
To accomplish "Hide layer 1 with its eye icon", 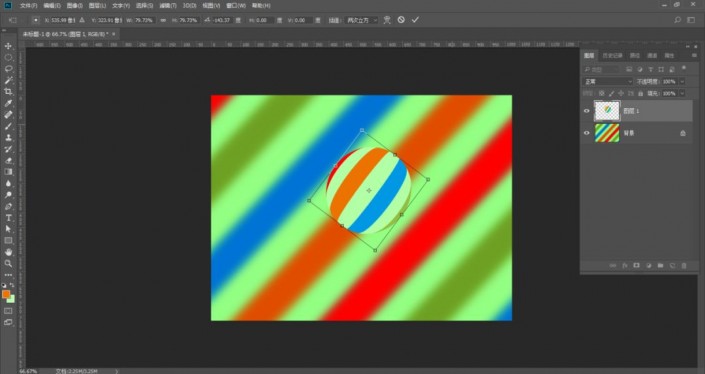I will [586, 111].
